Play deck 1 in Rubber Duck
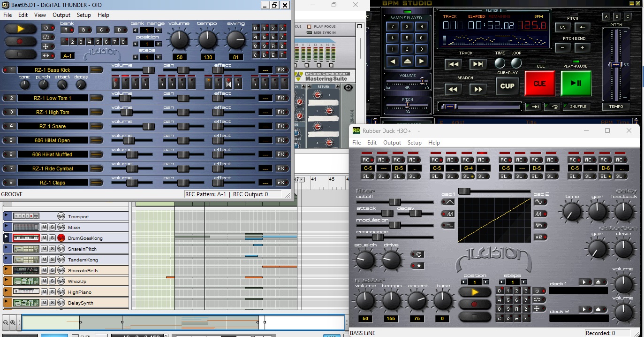 585,282
